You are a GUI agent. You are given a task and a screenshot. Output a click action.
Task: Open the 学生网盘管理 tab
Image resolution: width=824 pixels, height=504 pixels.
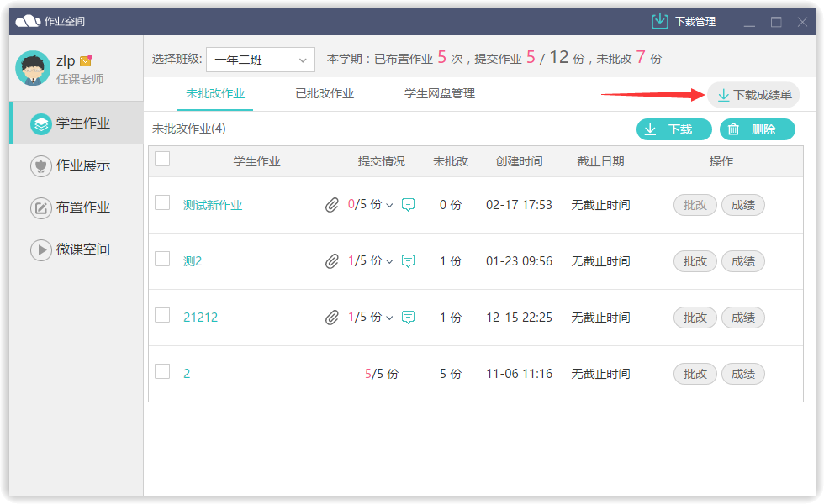click(x=440, y=94)
